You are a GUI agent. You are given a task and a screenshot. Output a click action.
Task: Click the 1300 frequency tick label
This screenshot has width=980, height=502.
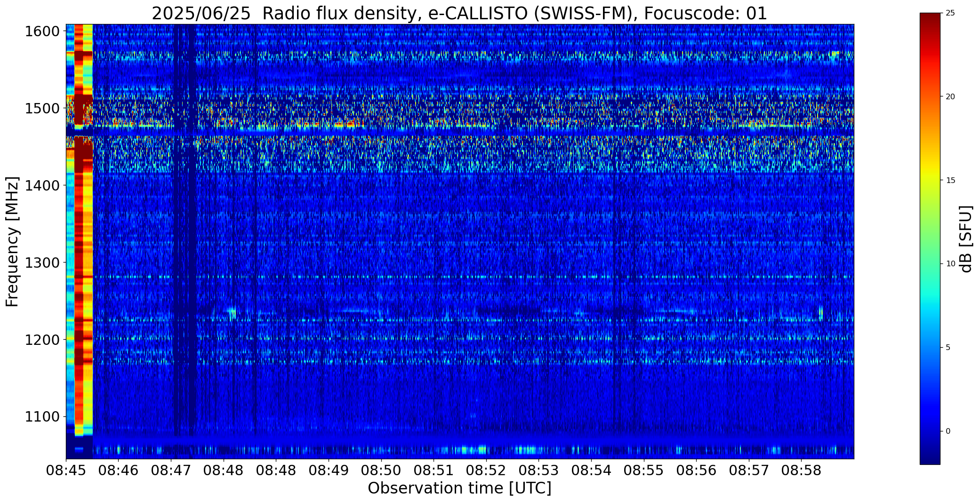(x=42, y=263)
